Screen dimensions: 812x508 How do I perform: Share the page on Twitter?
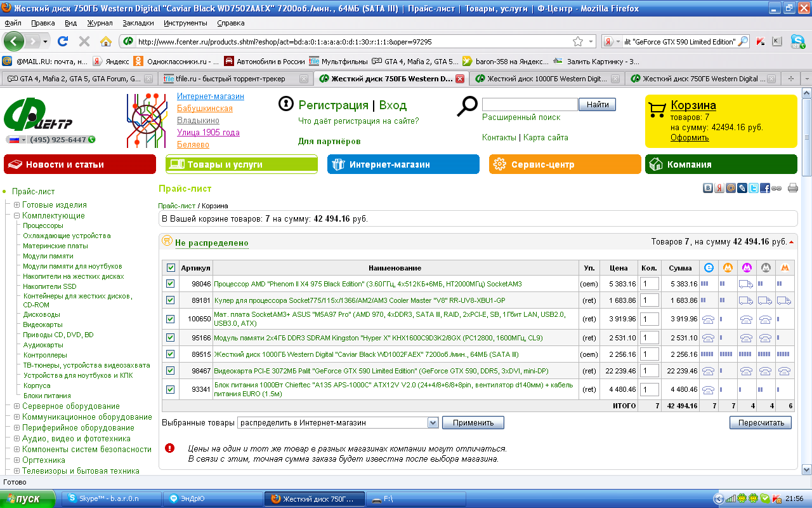pyautogui.click(x=754, y=188)
